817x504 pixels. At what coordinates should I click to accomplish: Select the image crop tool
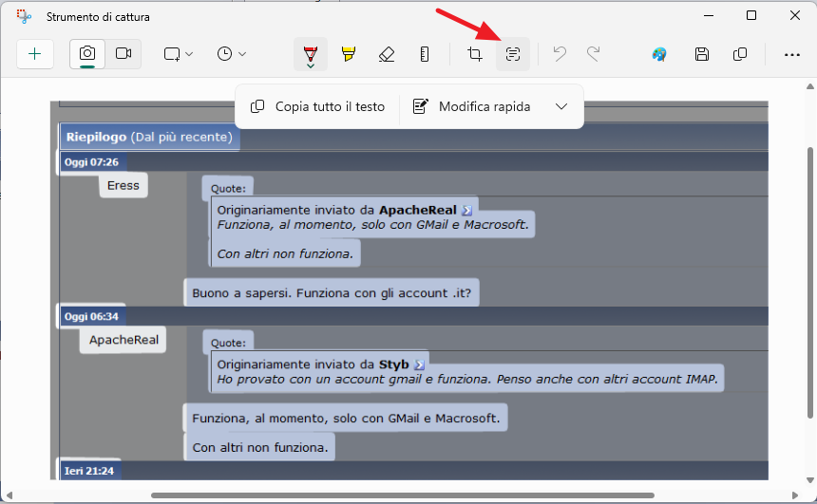475,54
